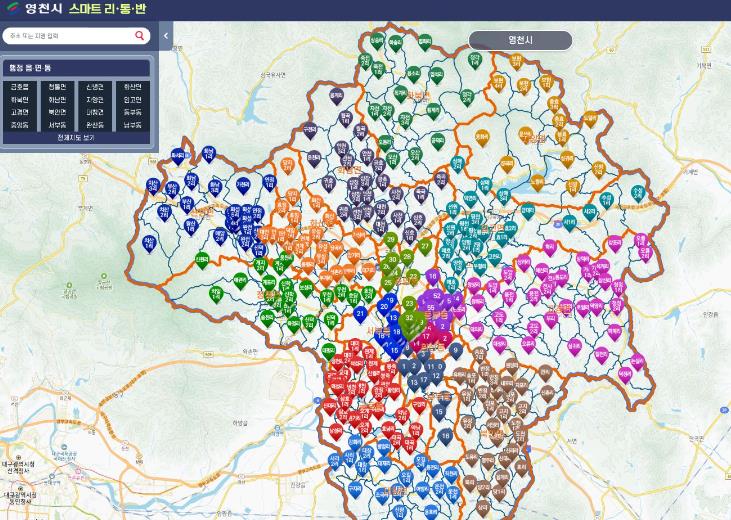Choose the 청통면 district button
Screen dimensions: 731x520
[x=57, y=87]
